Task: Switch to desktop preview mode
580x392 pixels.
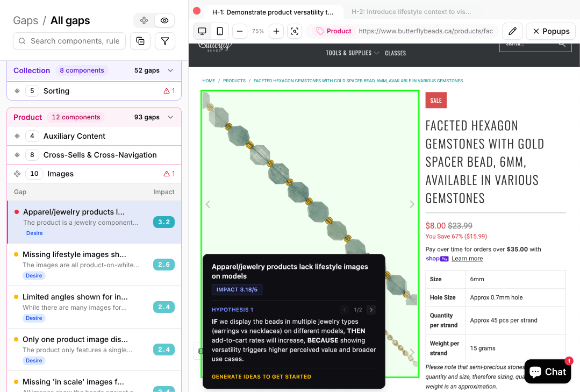Action: point(202,31)
